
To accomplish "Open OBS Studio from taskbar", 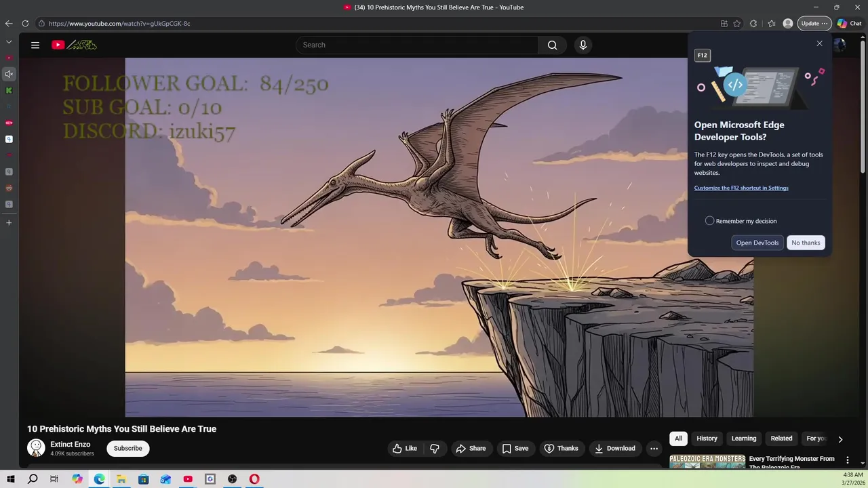I will 232,479.
